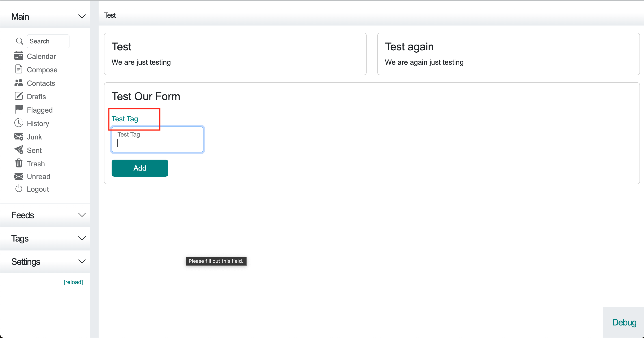Go to Contacts

pyautogui.click(x=41, y=83)
